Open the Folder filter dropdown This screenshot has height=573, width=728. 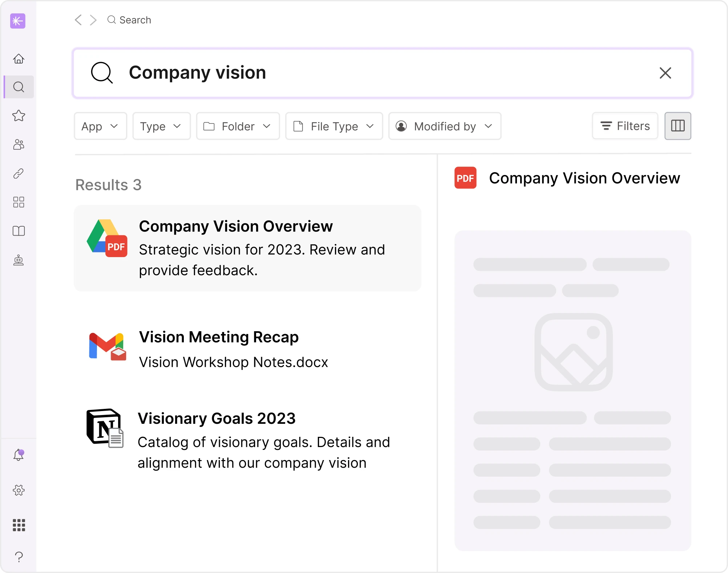pyautogui.click(x=238, y=126)
